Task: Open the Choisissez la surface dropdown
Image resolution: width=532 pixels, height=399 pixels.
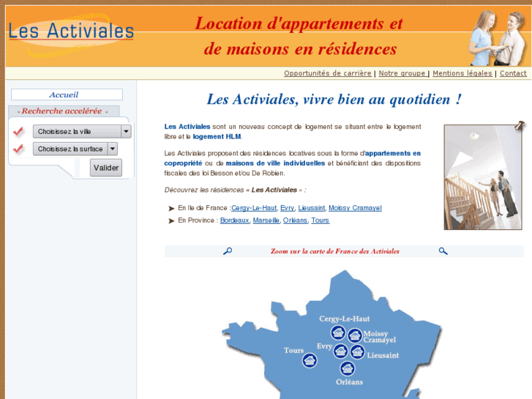Action: coord(75,149)
